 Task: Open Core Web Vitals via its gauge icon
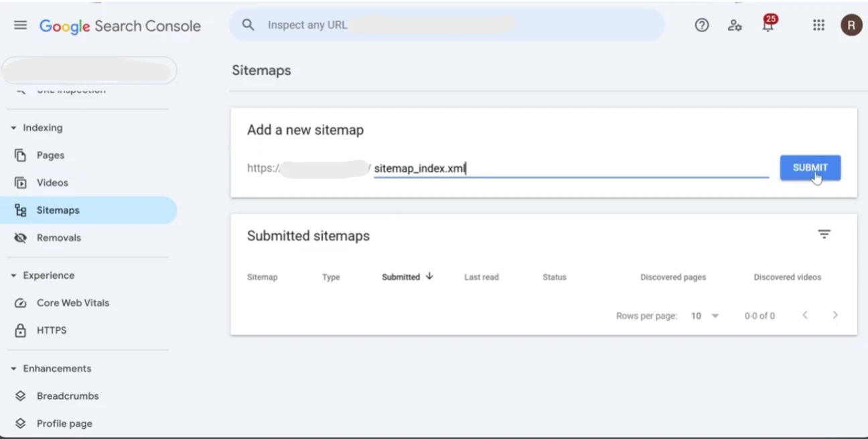tap(20, 303)
